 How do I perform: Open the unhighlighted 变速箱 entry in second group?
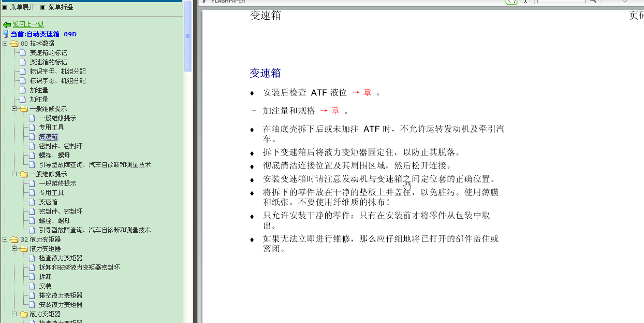pos(48,202)
